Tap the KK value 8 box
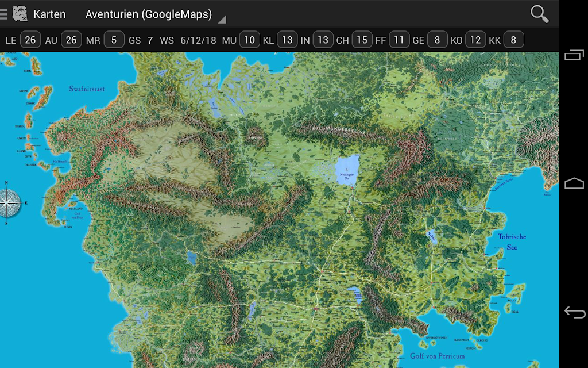The height and width of the screenshot is (368, 588). coord(513,40)
